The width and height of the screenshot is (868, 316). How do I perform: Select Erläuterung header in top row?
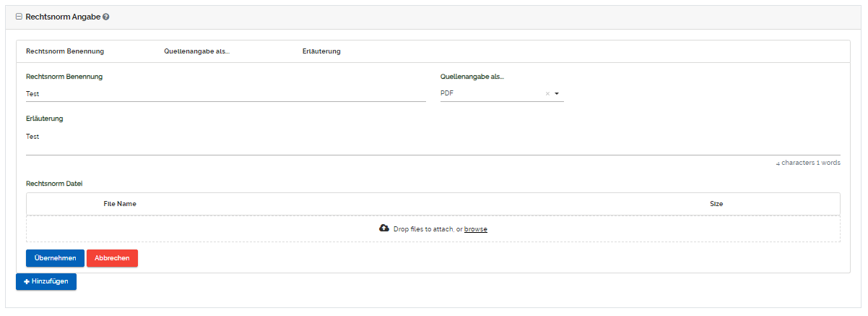click(x=321, y=51)
